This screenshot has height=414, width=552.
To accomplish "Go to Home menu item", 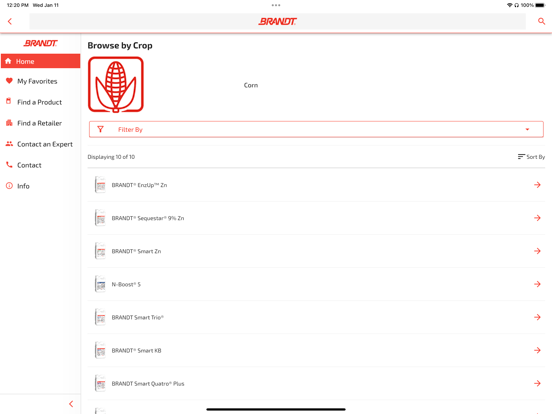I will coord(40,61).
